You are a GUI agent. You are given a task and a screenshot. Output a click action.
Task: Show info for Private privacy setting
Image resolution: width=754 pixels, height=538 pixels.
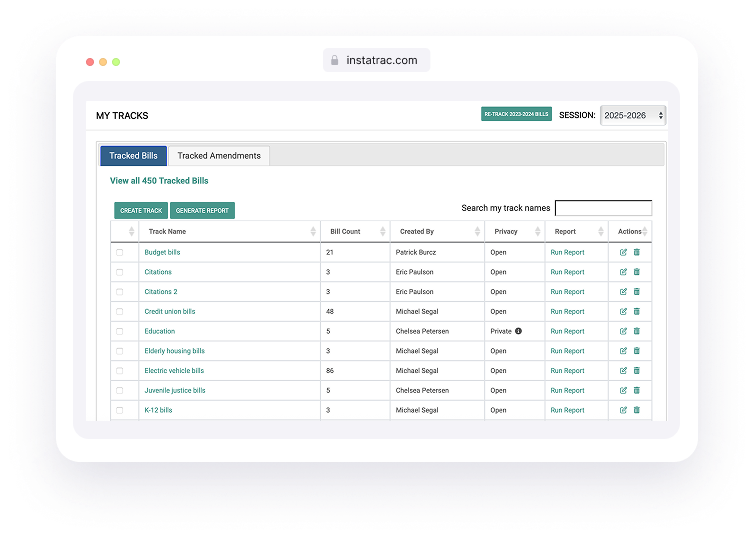point(518,331)
